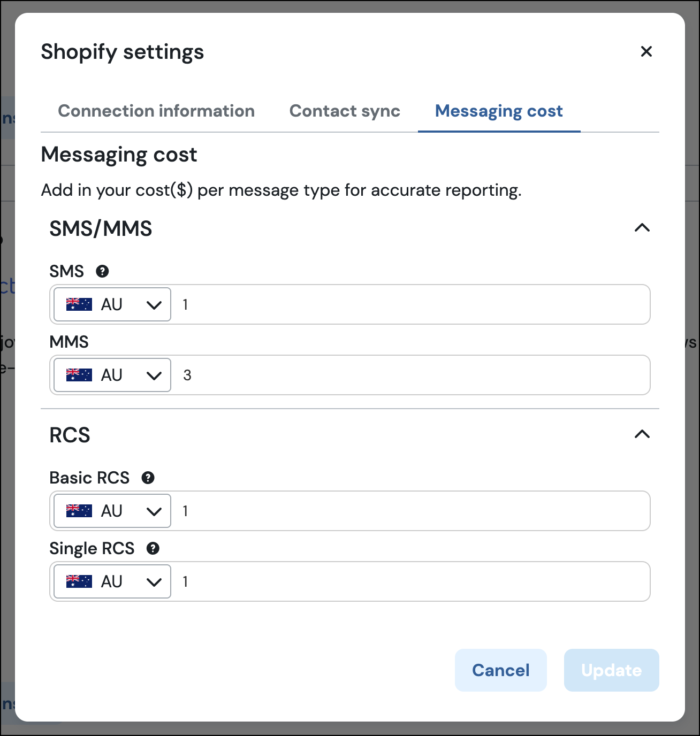
Task: Click the Australian flag in Single RCS row
Action: 79,581
